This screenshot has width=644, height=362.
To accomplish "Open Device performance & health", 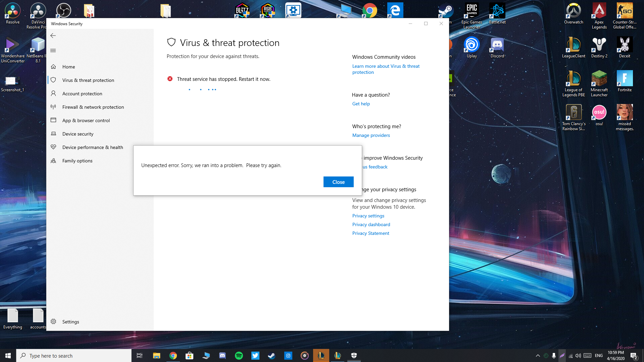I will (100, 147).
